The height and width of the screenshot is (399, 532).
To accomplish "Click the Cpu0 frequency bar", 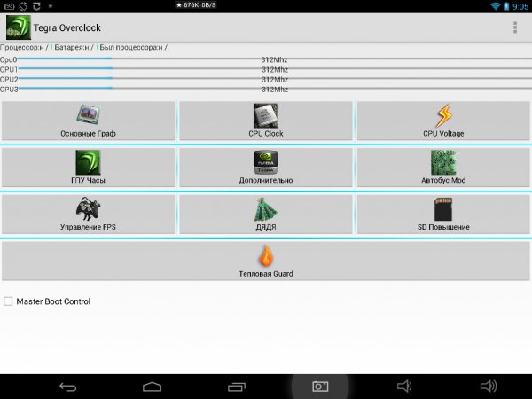I will click(275, 59).
